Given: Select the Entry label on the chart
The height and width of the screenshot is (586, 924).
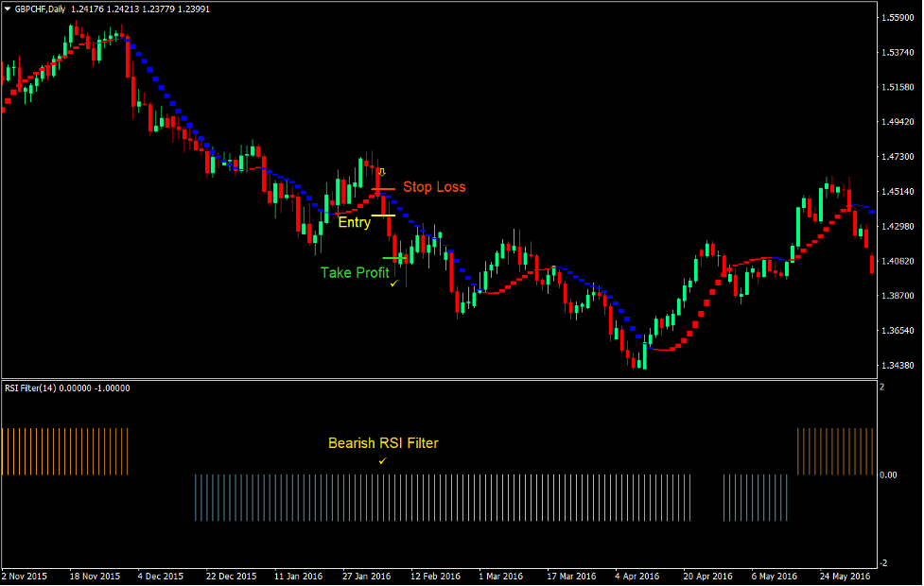Looking at the screenshot, I should click(x=355, y=223).
